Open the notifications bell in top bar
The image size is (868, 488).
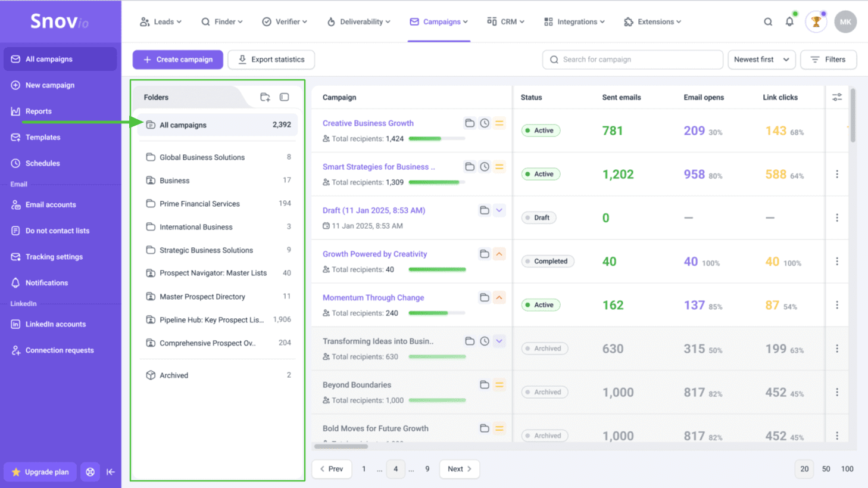coord(789,22)
